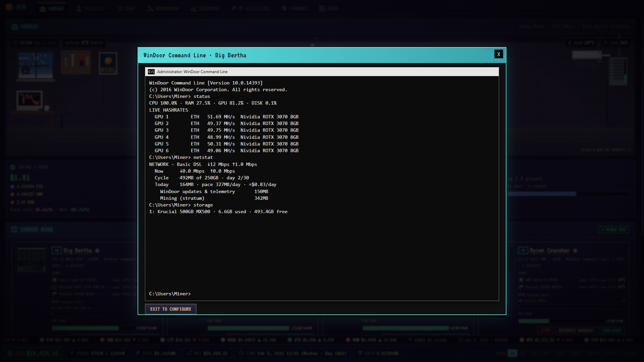Click the 'Cycle 492MB of 250GB' line
The image size is (644, 362).
coord(202,178)
